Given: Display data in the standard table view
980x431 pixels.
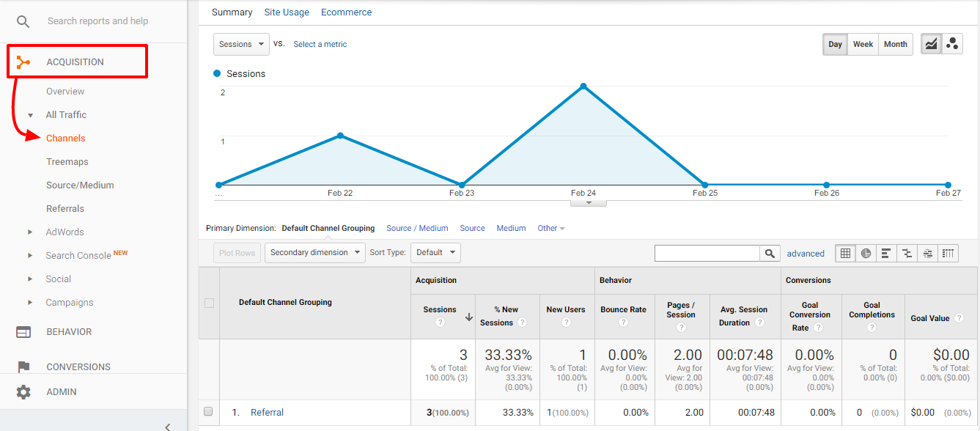Looking at the screenshot, I should click(x=845, y=253).
